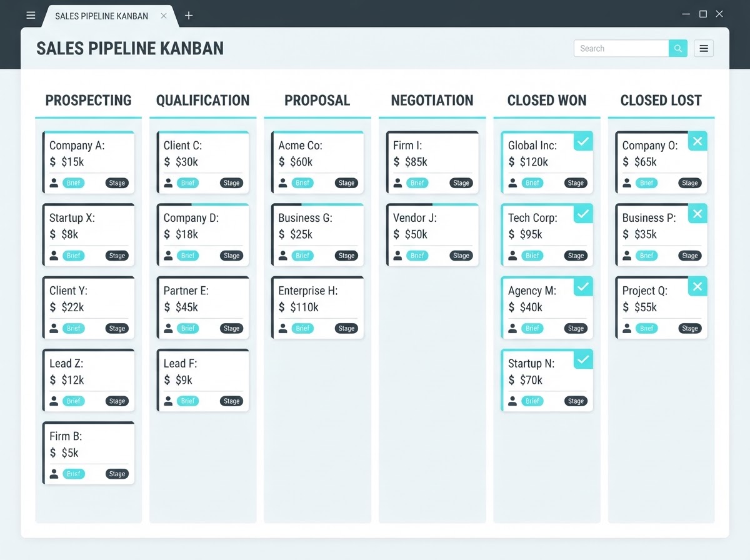Click the X icon on Company O card
The height and width of the screenshot is (560, 750).
point(697,141)
